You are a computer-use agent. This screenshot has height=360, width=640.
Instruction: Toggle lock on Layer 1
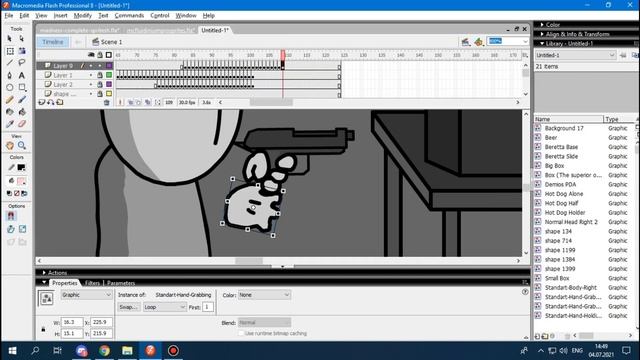coord(100,75)
